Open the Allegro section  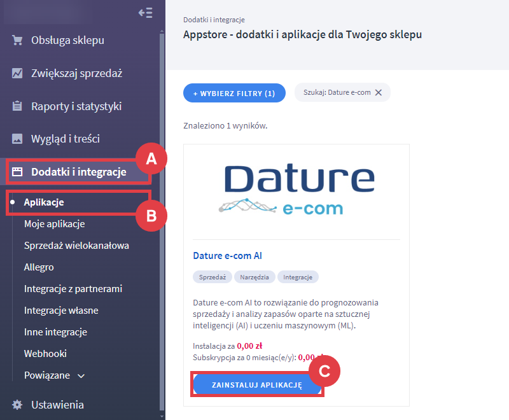click(42, 267)
